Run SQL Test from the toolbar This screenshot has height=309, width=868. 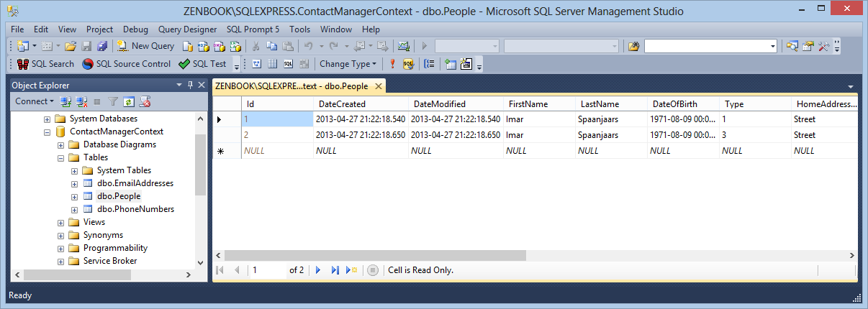(x=202, y=64)
